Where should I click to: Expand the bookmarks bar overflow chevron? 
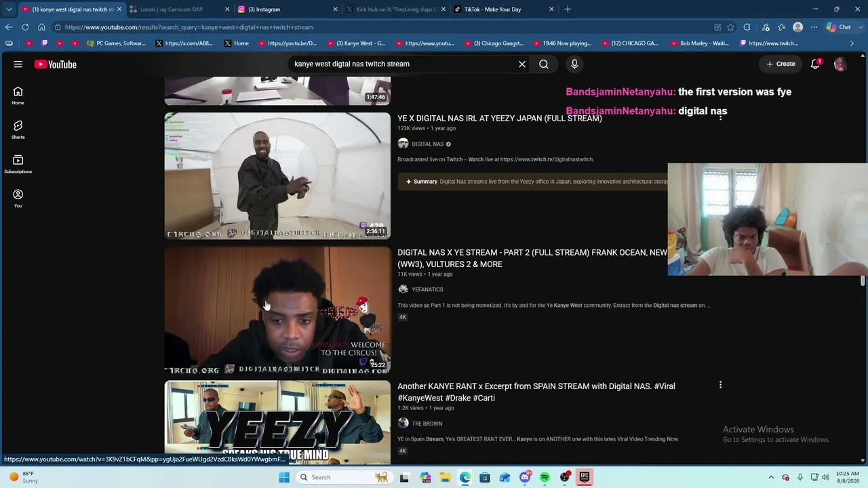852,43
